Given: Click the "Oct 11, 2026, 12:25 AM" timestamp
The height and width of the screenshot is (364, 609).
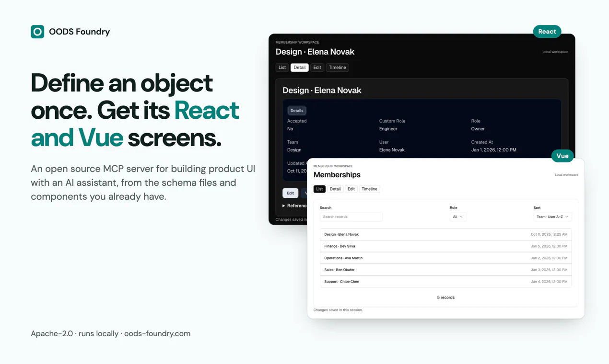Looking at the screenshot, I should pyautogui.click(x=549, y=235).
